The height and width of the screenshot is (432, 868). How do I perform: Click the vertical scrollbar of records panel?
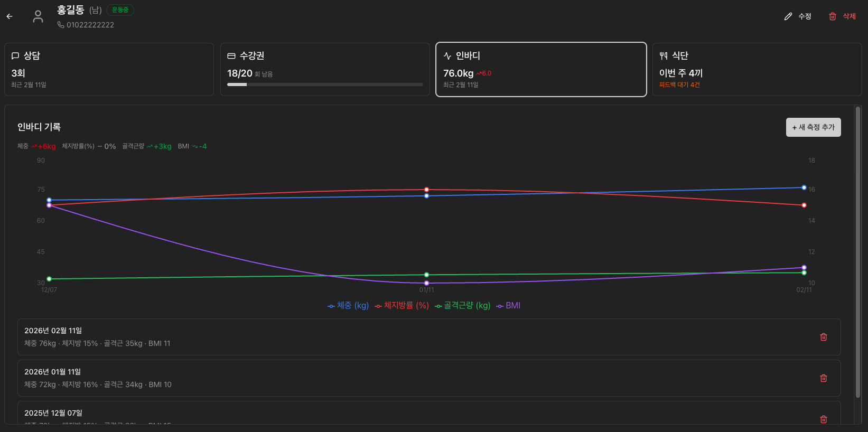point(858,252)
